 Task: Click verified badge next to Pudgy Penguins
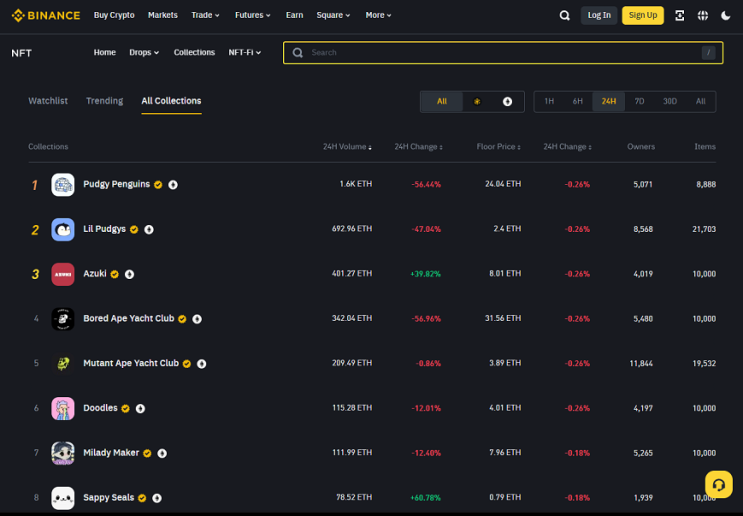158,185
